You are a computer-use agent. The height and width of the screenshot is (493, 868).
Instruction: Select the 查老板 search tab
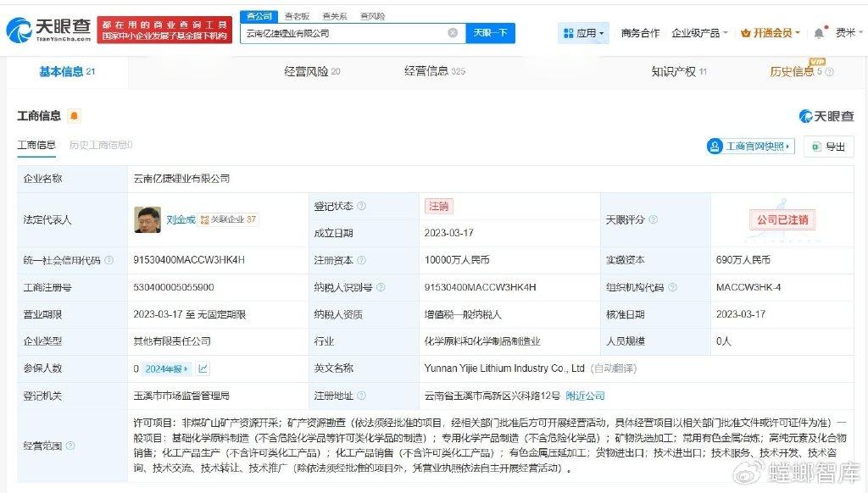[297, 16]
